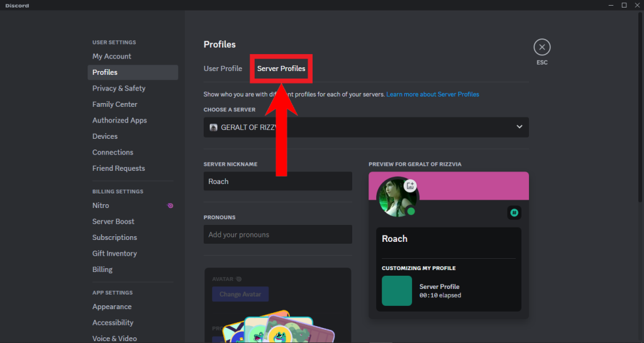The width and height of the screenshot is (644, 343).
Task: Click the green hashtag badge on profile preview
Action: point(514,212)
